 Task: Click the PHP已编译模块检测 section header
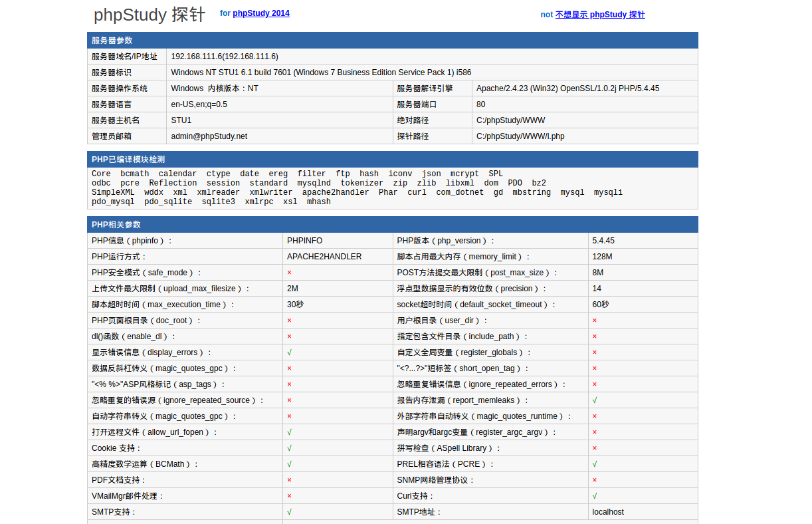pos(392,160)
